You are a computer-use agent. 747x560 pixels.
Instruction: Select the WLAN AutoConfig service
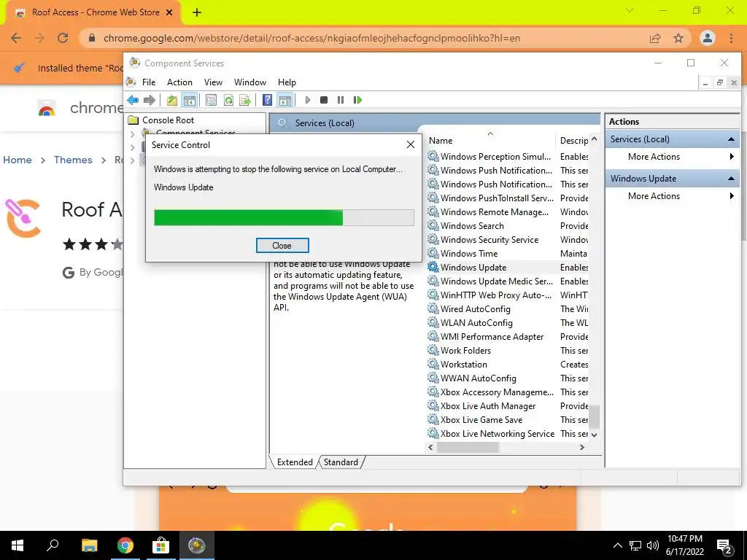click(x=508, y=323)
